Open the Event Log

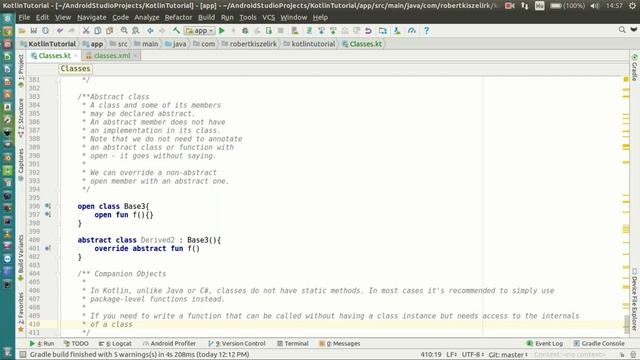(545, 343)
